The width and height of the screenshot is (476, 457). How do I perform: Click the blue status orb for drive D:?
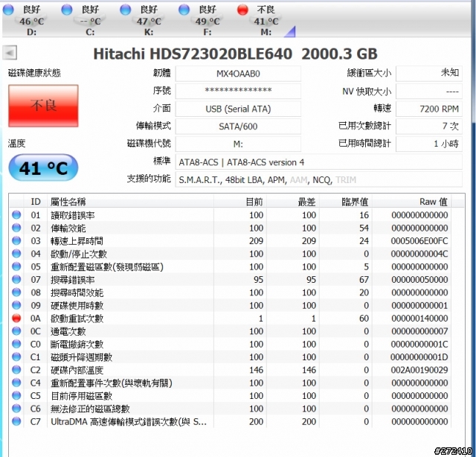tap(8, 10)
